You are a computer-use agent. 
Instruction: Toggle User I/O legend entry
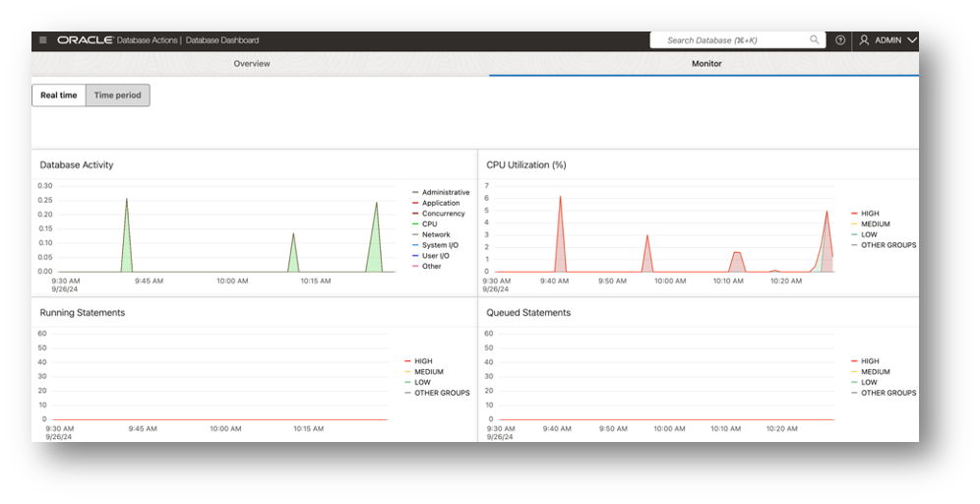431,256
